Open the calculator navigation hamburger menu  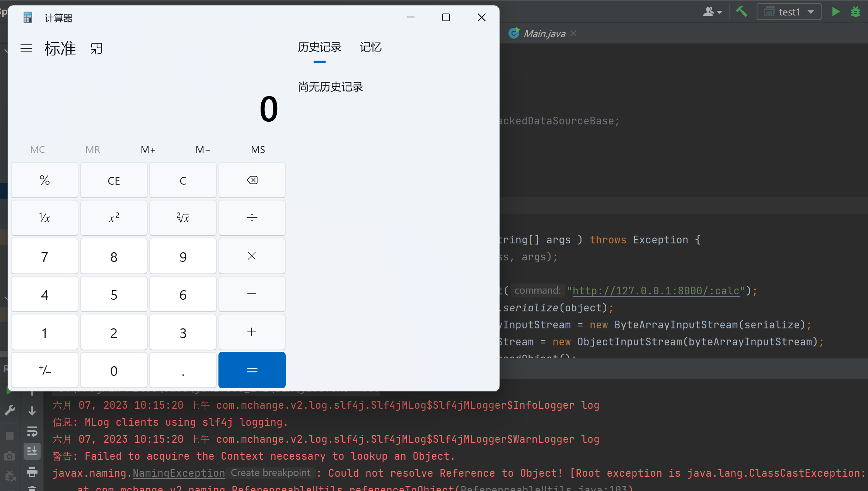(26, 48)
